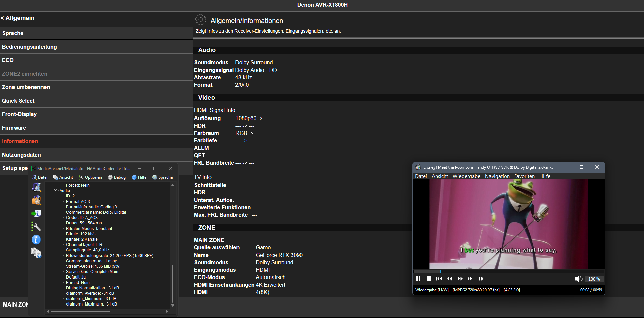The width and height of the screenshot is (644, 318).
Task: Skip to next track in media player
Action: tap(470, 279)
